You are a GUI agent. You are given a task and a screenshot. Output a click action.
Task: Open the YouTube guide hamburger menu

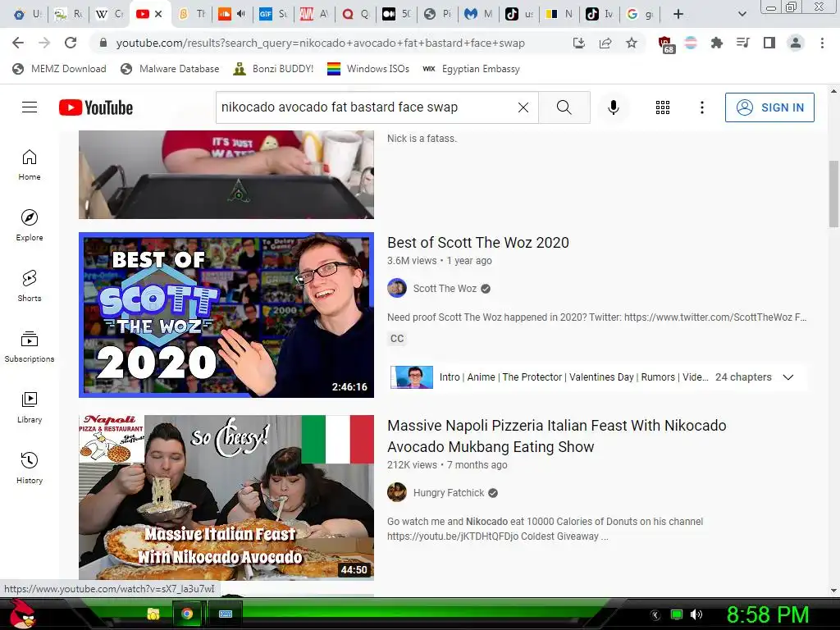click(x=30, y=107)
